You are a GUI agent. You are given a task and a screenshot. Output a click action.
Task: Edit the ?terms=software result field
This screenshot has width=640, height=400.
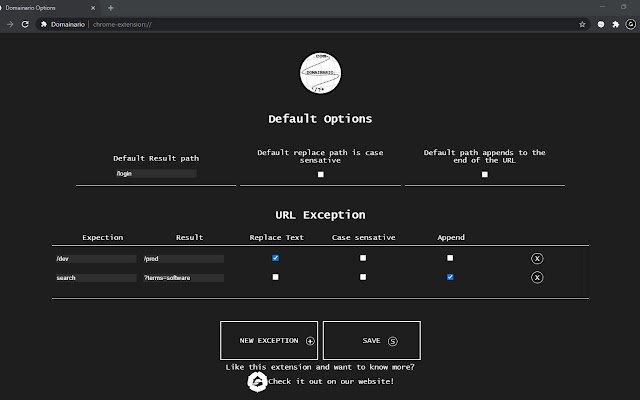tap(183, 278)
